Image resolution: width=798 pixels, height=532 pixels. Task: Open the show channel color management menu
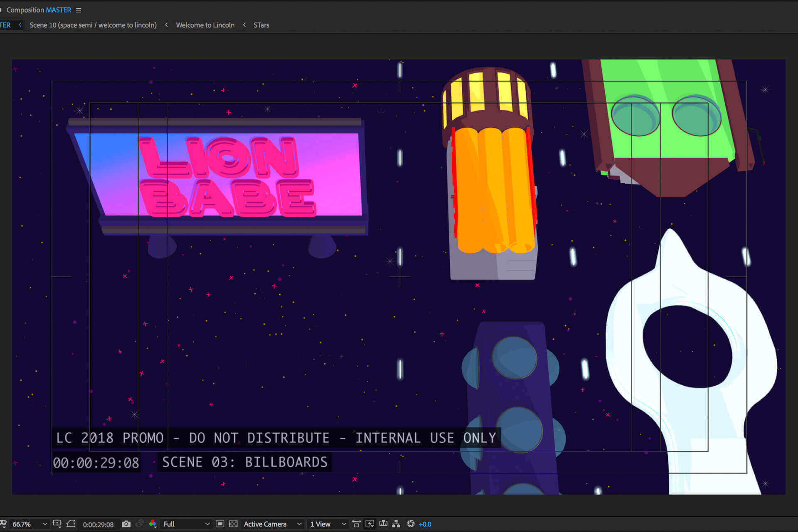click(x=153, y=524)
